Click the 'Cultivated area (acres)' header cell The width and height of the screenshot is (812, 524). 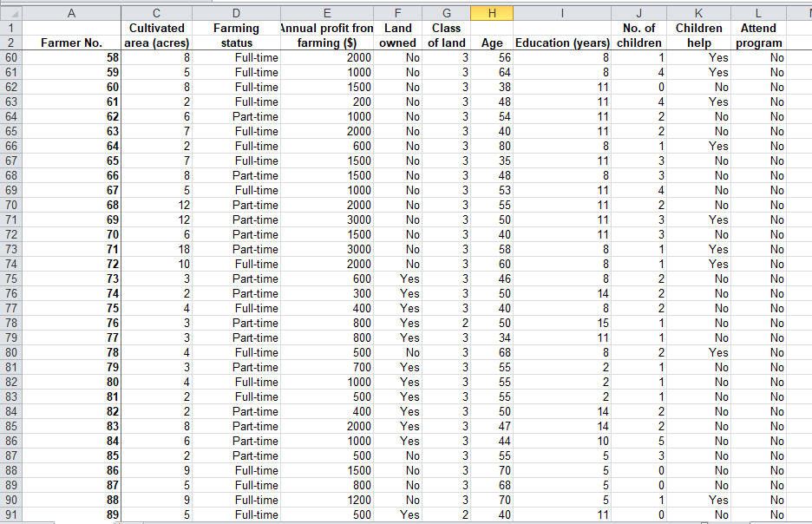[x=156, y=35]
